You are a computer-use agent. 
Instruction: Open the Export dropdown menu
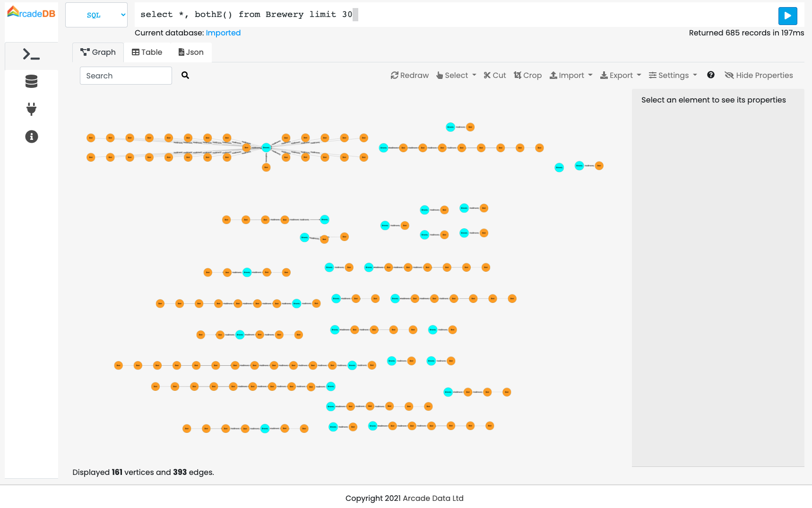620,75
